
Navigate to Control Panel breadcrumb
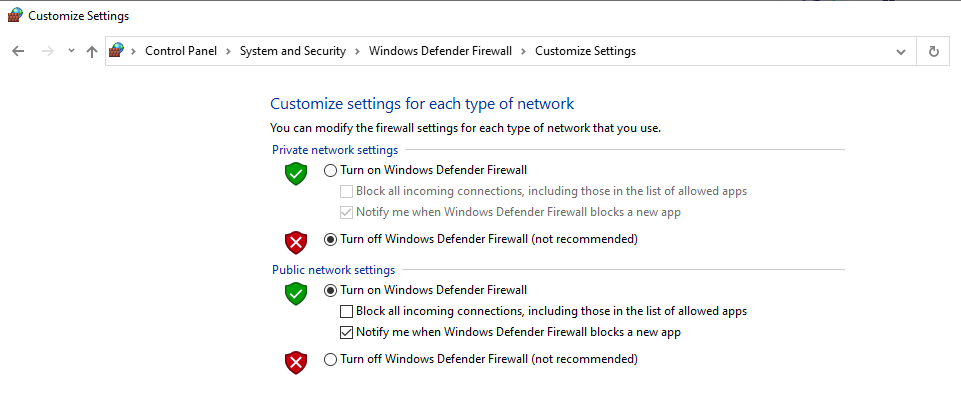point(181,51)
